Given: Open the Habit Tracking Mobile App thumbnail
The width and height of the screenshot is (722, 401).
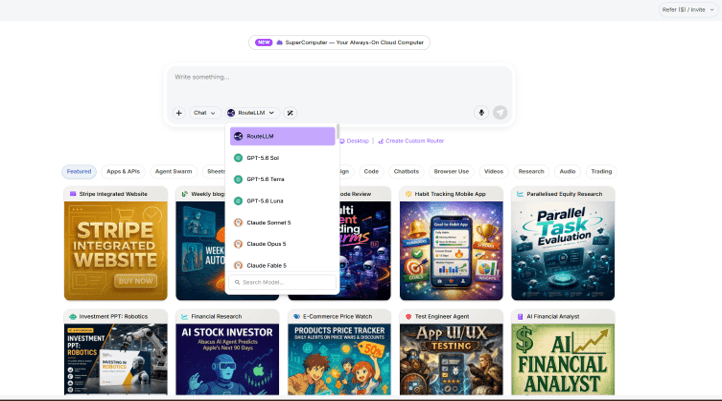Looking at the screenshot, I should [x=451, y=251].
